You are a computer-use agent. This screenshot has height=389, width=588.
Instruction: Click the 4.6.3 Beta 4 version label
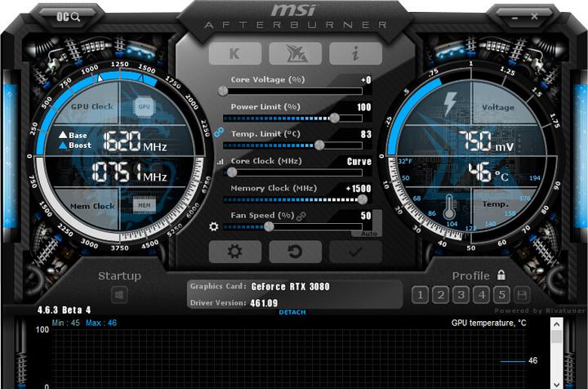65,311
